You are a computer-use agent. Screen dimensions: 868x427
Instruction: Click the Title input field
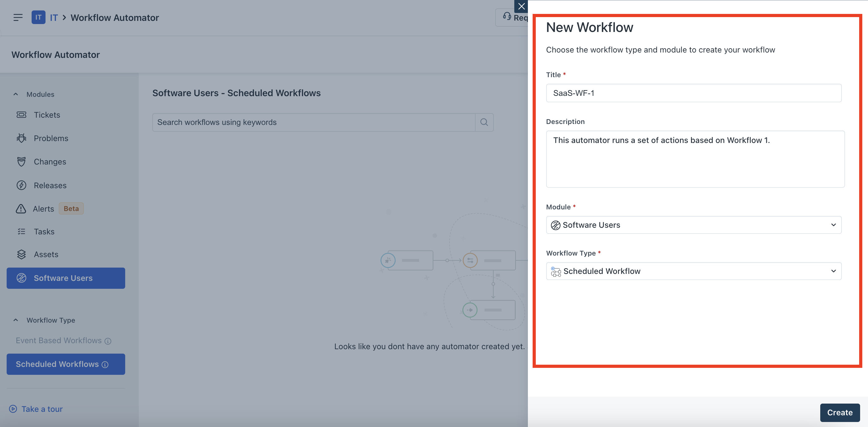pyautogui.click(x=694, y=93)
